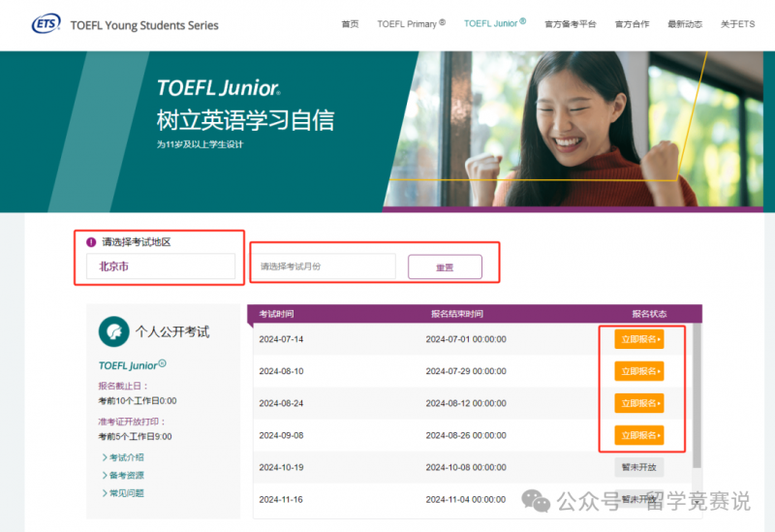Image resolution: width=775 pixels, height=532 pixels.
Task: Click the 个人公开考试 heading
Action: click(172, 331)
